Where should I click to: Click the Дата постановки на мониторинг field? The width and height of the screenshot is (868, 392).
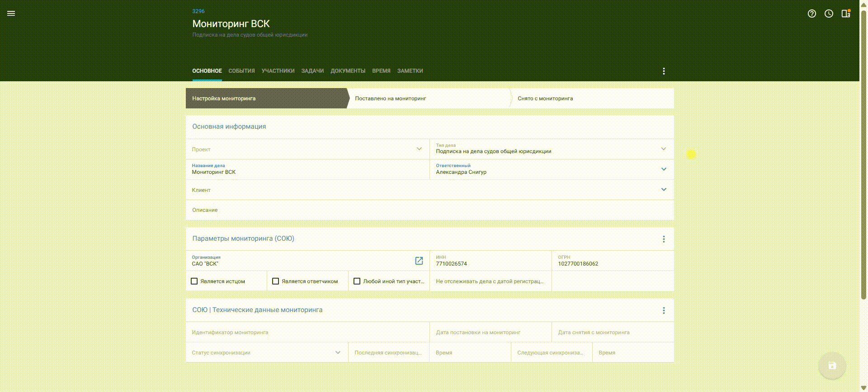point(491,332)
